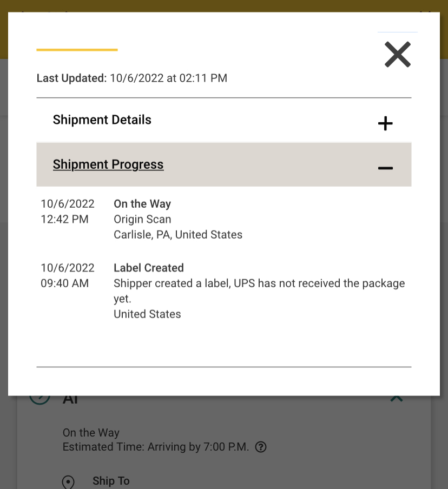The image size is (448, 489).
Task: Click the 12:42 PM scan time
Action: [64, 219]
